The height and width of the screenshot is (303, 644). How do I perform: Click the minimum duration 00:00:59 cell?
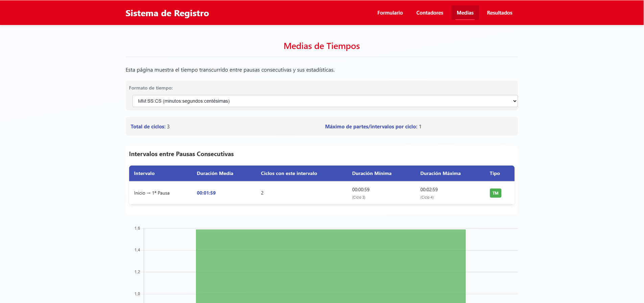361,190
